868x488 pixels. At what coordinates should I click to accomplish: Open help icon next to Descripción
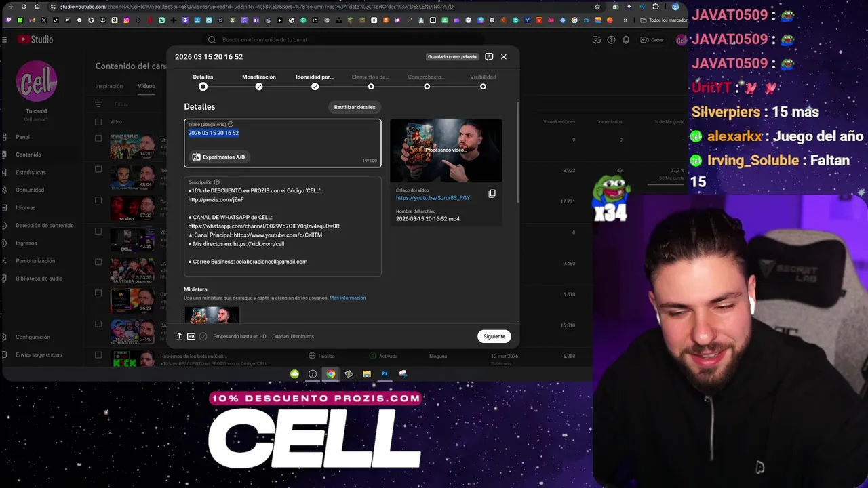[217, 182]
